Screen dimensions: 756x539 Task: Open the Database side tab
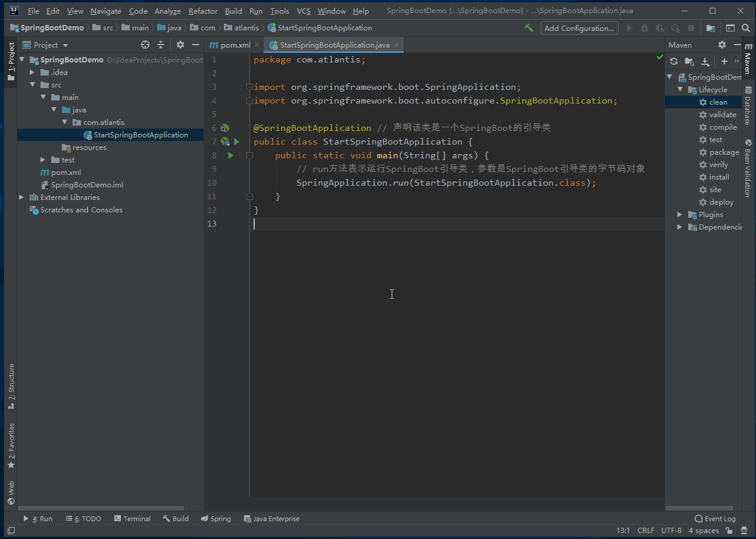[748, 106]
